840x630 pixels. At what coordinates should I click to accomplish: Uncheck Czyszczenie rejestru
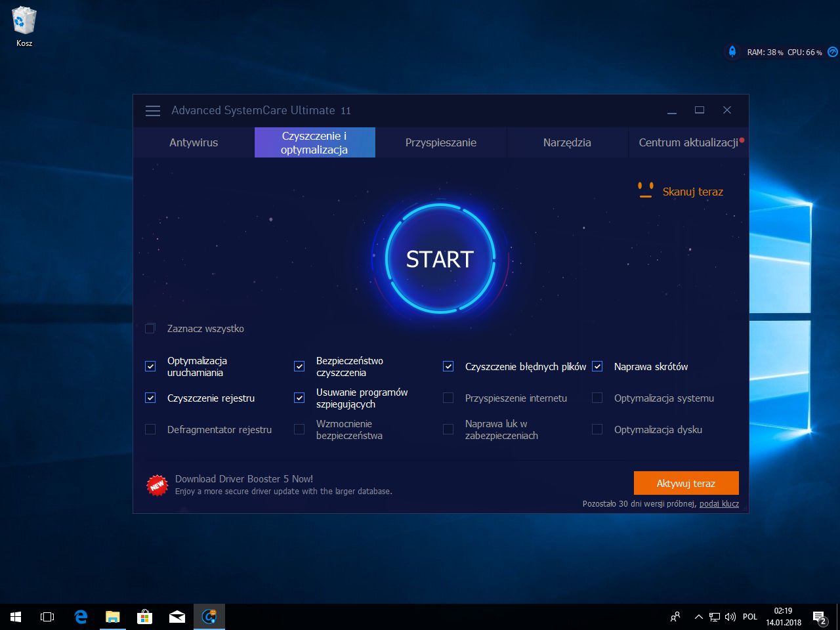pos(150,398)
